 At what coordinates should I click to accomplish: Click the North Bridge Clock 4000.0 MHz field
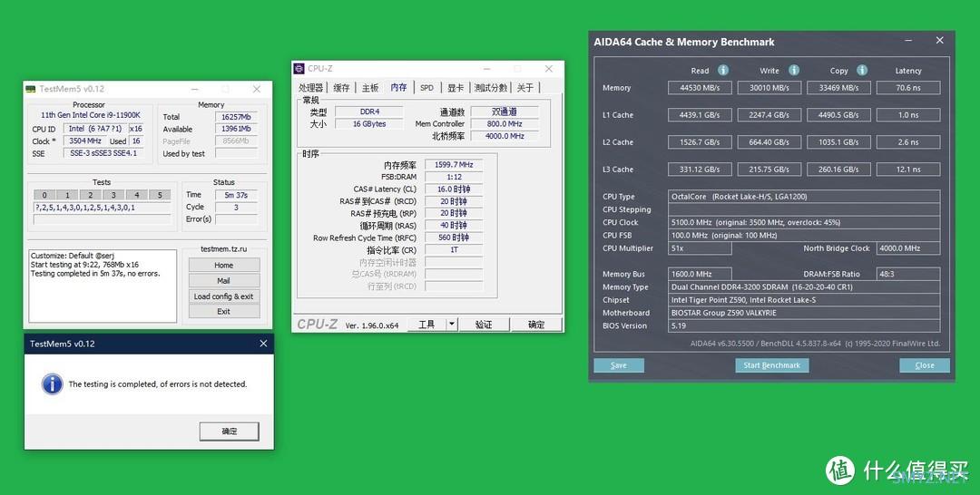(x=908, y=247)
